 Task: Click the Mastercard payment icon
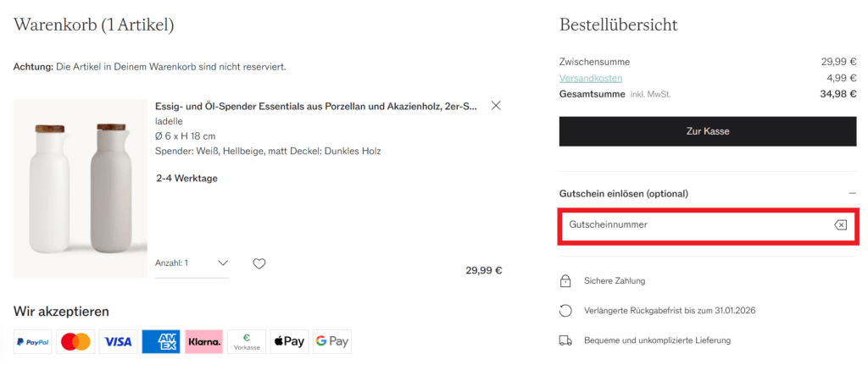tap(75, 341)
